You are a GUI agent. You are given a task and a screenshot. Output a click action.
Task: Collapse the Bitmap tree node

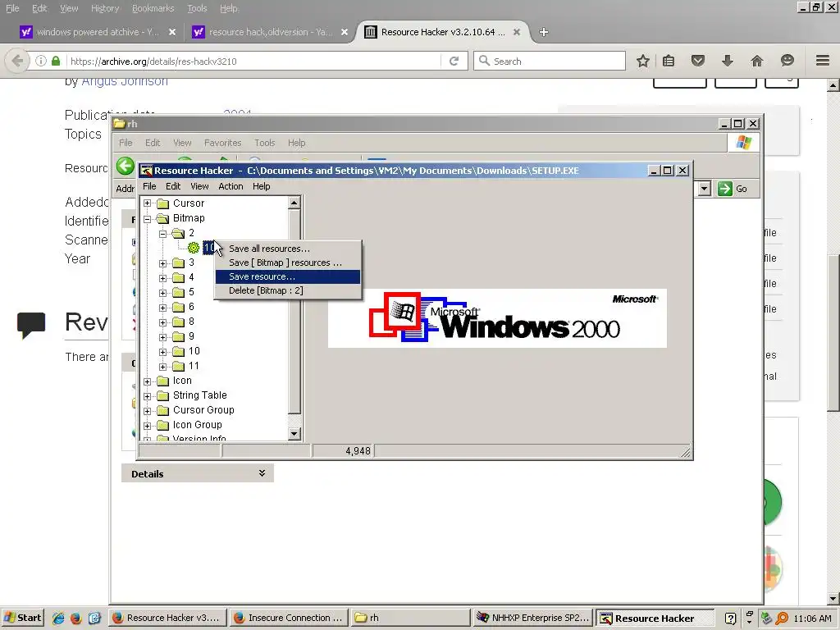point(148,218)
